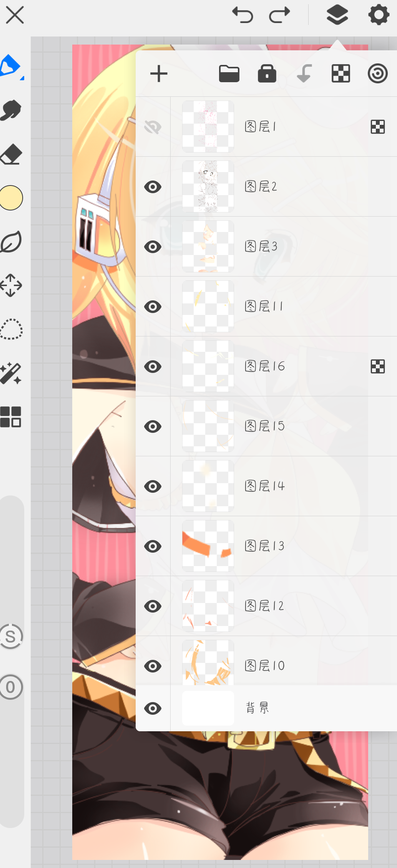Lock the selected layer
Image resolution: width=397 pixels, height=868 pixels.
coord(267,74)
